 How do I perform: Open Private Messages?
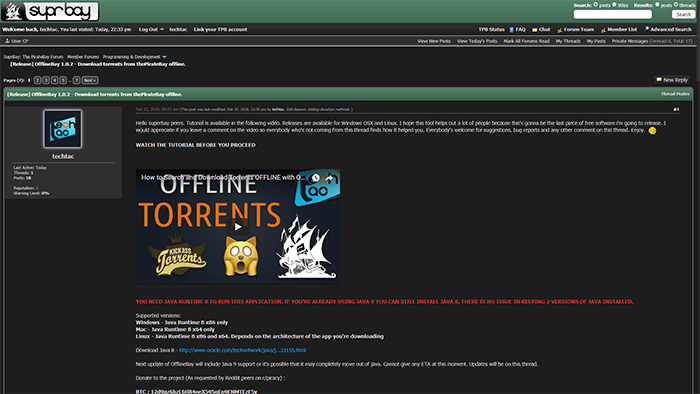point(629,41)
